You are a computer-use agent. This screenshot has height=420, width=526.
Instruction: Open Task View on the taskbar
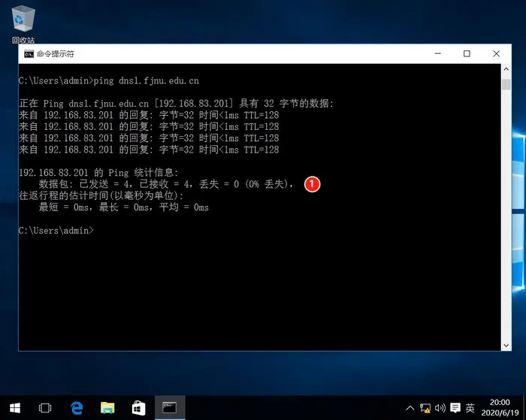tap(45, 408)
